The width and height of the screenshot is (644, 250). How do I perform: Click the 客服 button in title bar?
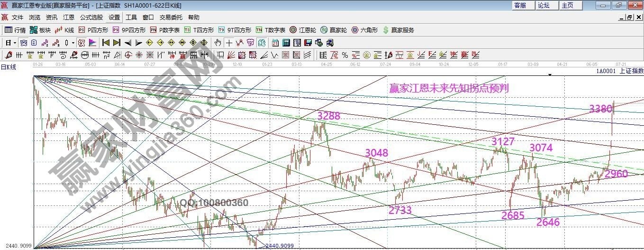click(520, 5)
